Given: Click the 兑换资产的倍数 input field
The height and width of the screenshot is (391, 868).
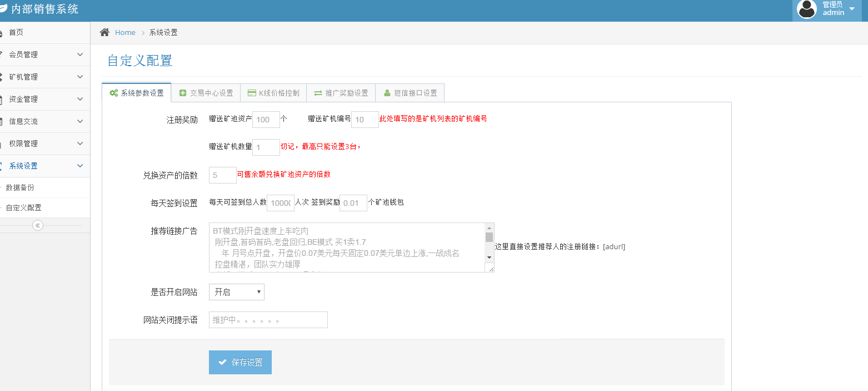Looking at the screenshot, I should (x=223, y=175).
